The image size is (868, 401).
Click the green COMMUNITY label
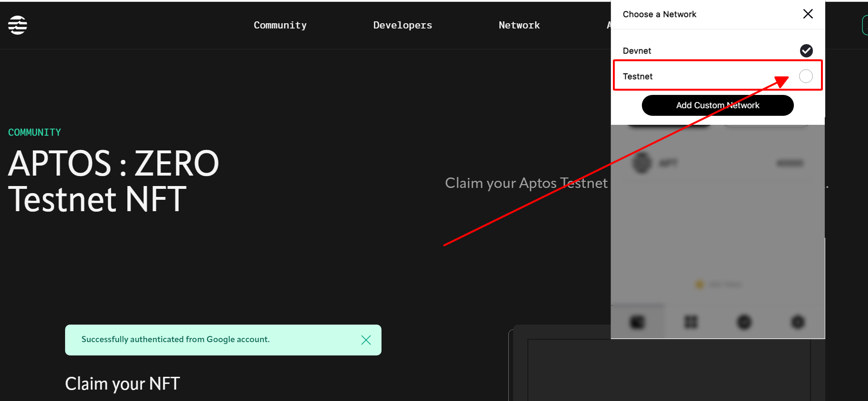click(x=35, y=132)
